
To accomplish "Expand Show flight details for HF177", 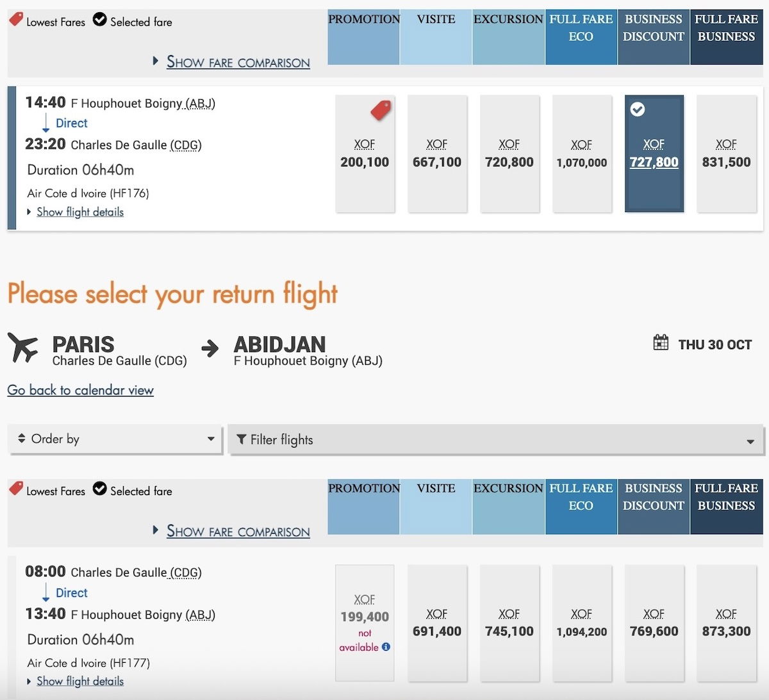I will click(80, 681).
